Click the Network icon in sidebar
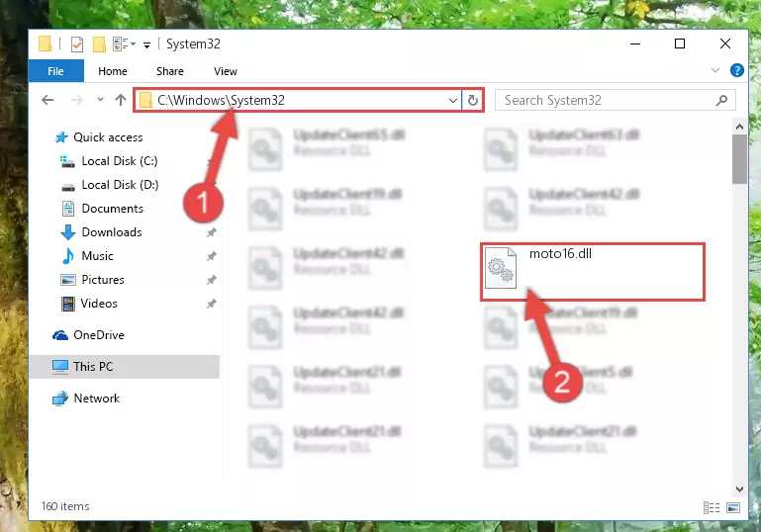Image resolution: width=761 pixels, height=532 pixels. 60,399
